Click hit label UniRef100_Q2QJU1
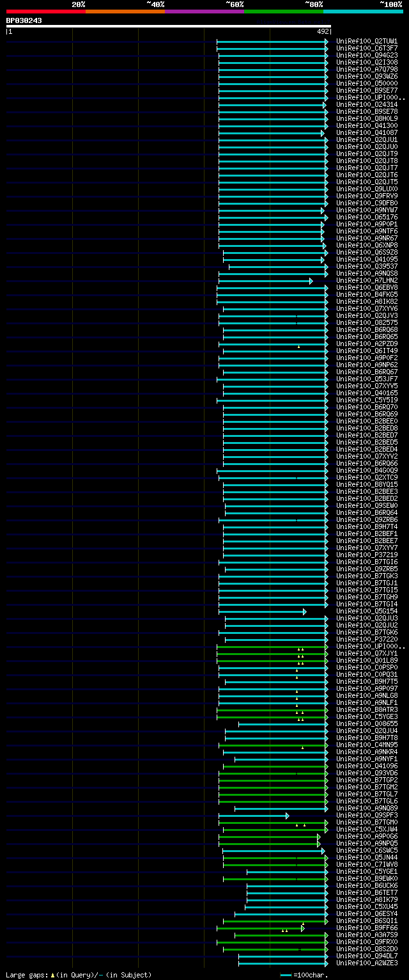 coord(367,139)
